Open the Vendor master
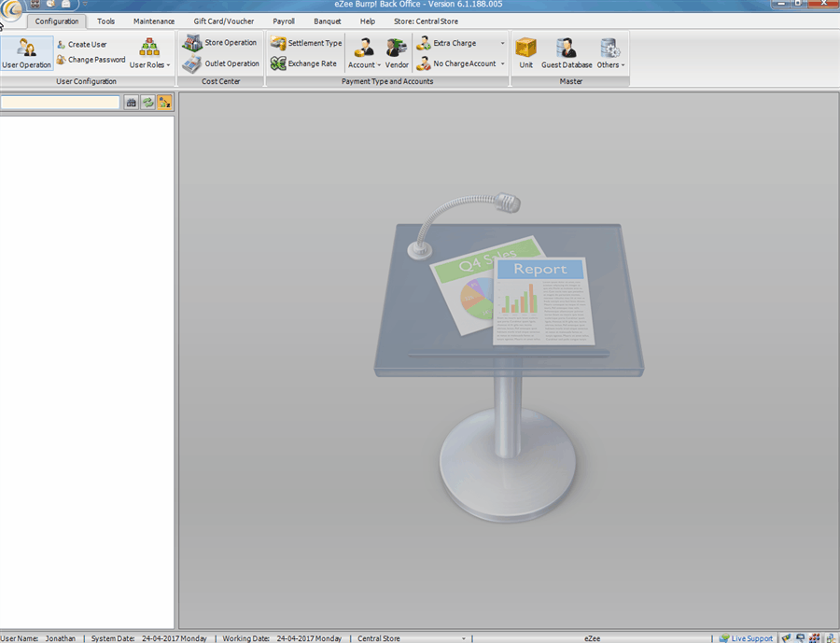Screen dimensions: 840x643 (x=397, y=53)
